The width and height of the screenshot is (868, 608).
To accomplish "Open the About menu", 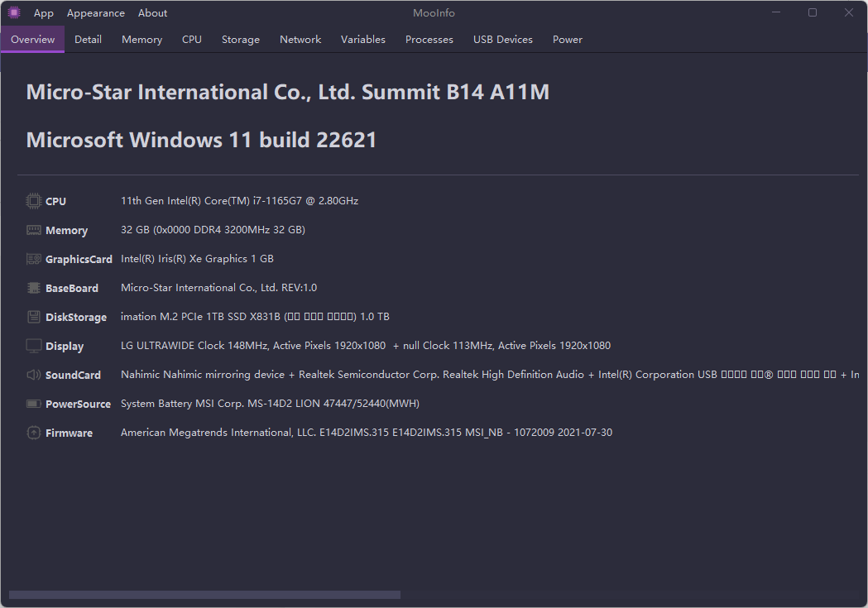I will tap(153, 12).
